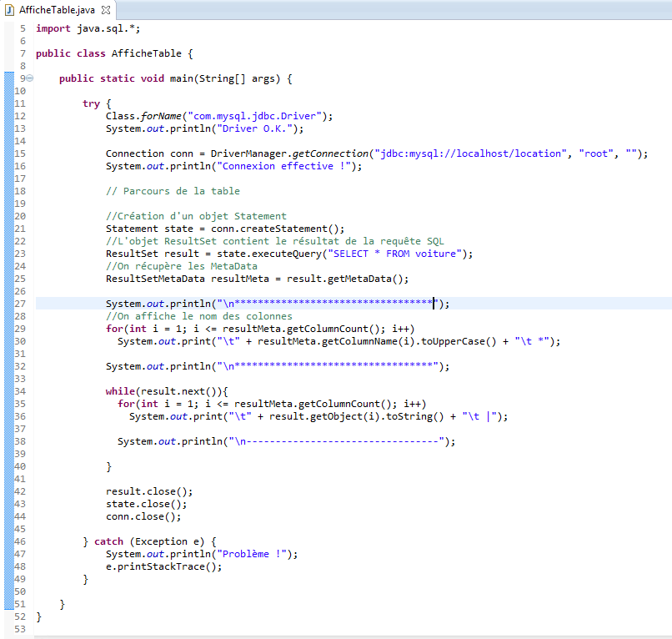Click line number 27 in the gutter
Screen dimensions: 672x639
coord(21,304)
